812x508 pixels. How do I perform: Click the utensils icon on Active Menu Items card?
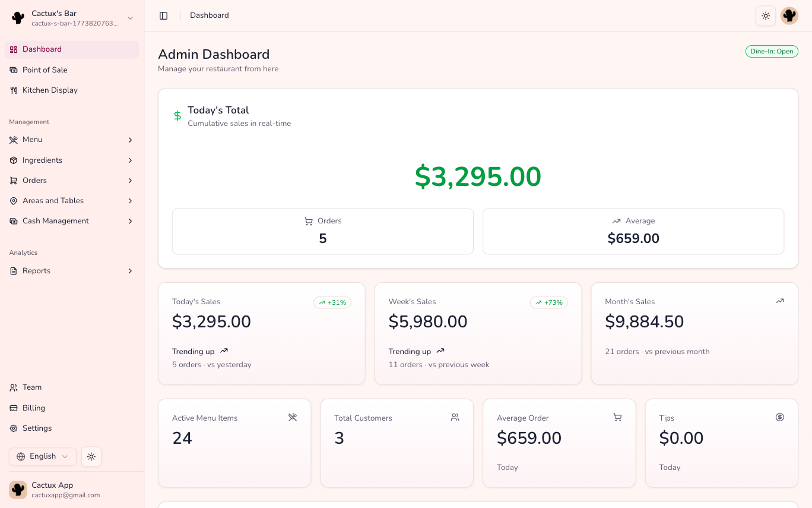(x=293, y=417)
